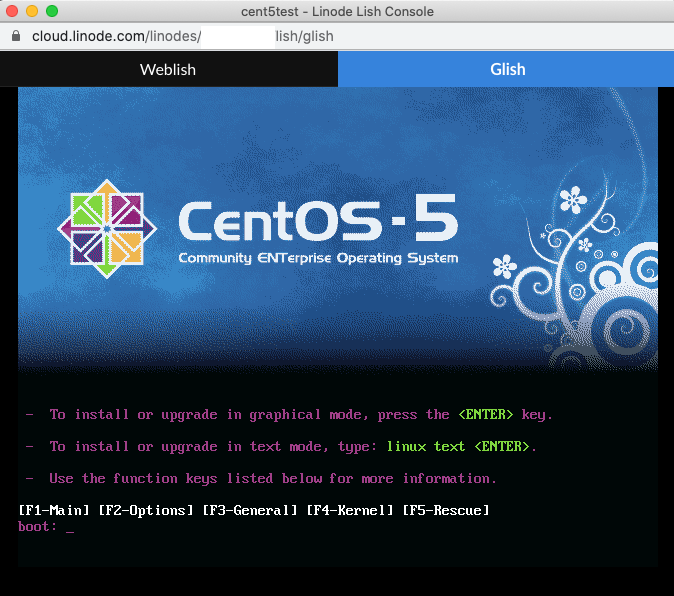
Task: Click 'Community ENTerprise Operating System' tagline
Action: [x=318, y=258]
